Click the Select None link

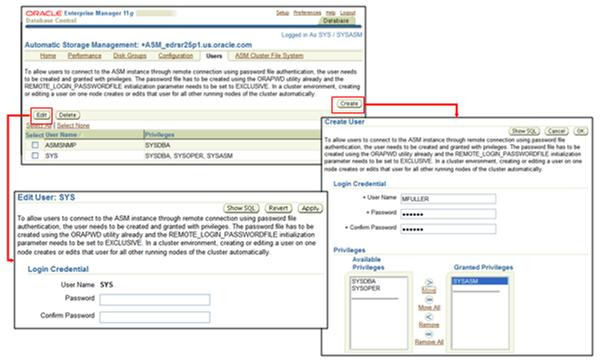click(x=73, y=125)
